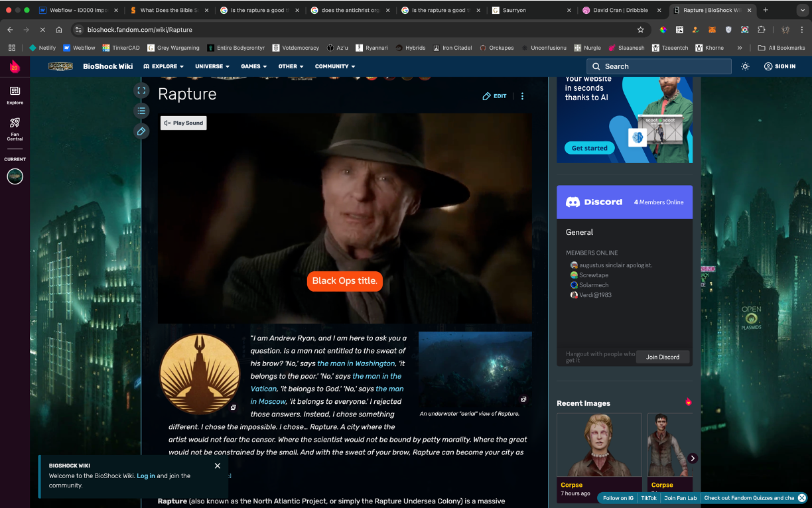Toggle light/dark theme sun icon
This screenshot has height=508, width=812.
tap(745, 66)
